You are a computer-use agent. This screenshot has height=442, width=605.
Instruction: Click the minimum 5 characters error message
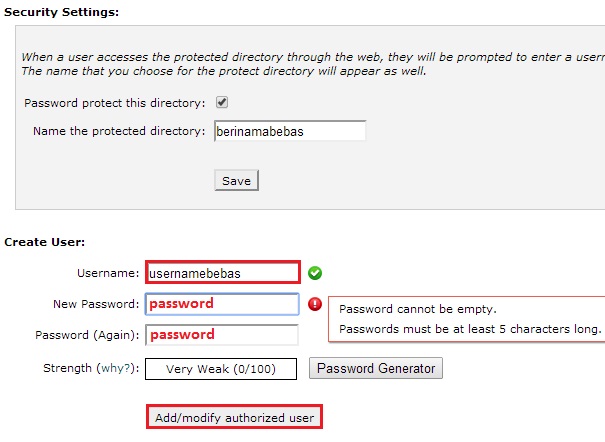pyautogui.click(x=470, y=329)
